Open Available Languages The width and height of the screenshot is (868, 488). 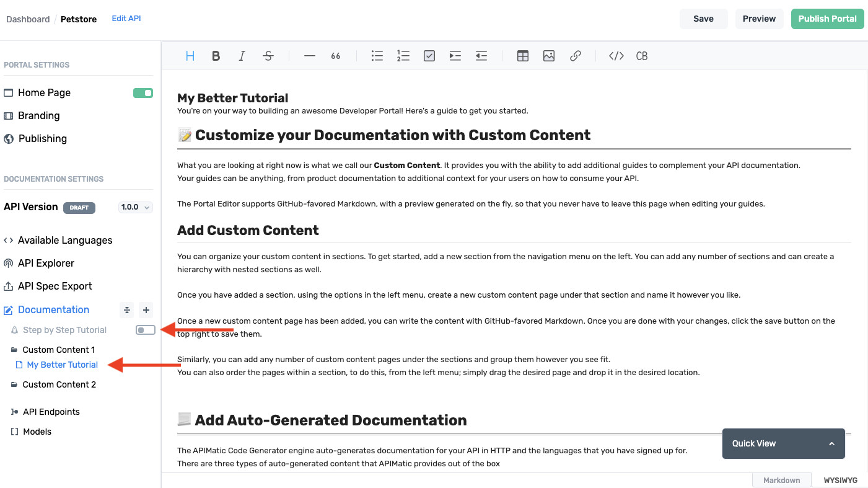coord(65,240)
